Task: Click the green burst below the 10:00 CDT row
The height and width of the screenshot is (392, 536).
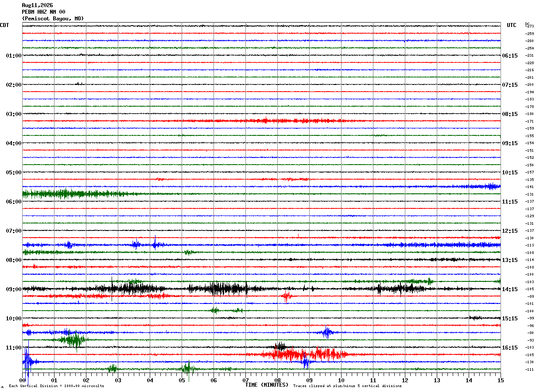Action: click(71, 340)
